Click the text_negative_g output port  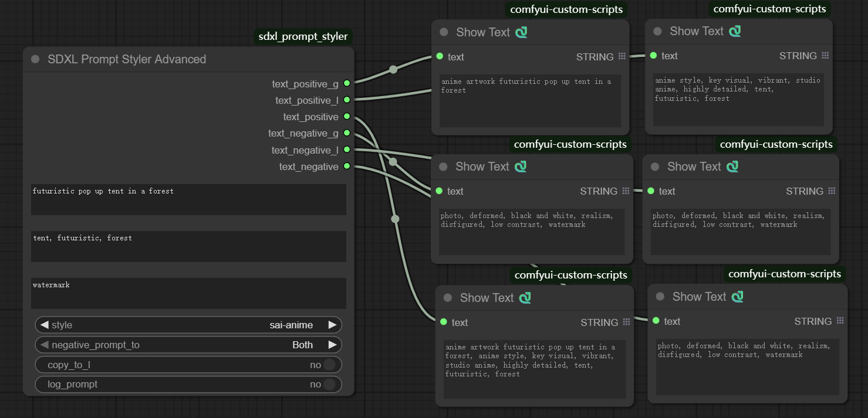(347, 133)
